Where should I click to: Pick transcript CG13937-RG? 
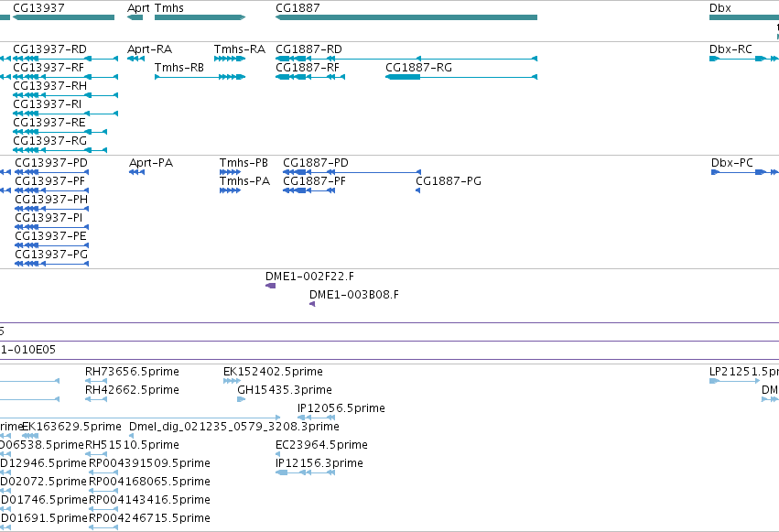49,141
